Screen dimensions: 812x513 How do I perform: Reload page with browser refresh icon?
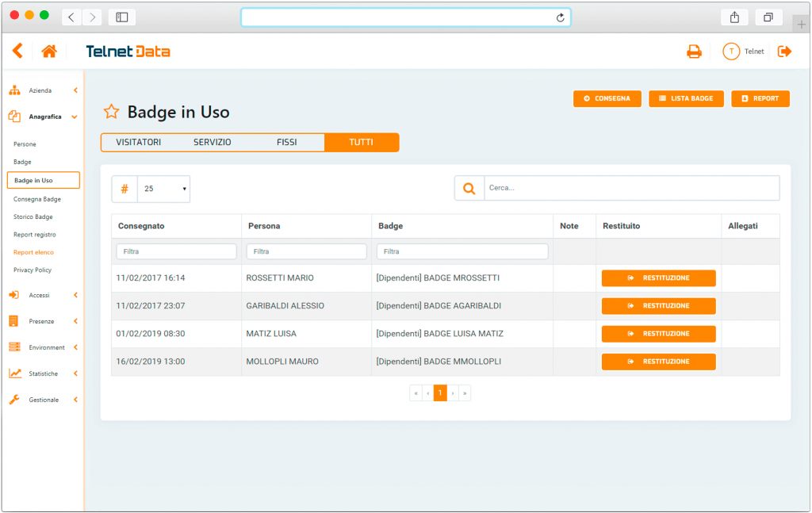[x=561, y=17]
